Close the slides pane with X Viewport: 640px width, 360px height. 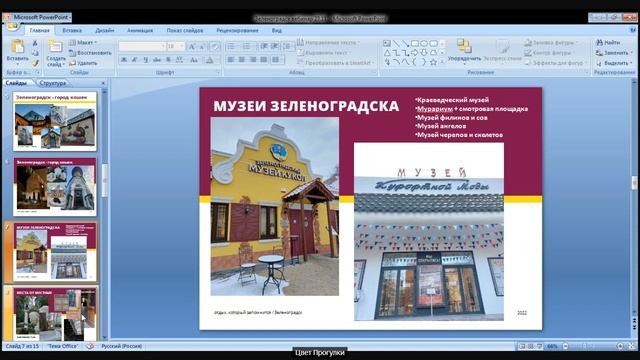click(x=103, y=83)
